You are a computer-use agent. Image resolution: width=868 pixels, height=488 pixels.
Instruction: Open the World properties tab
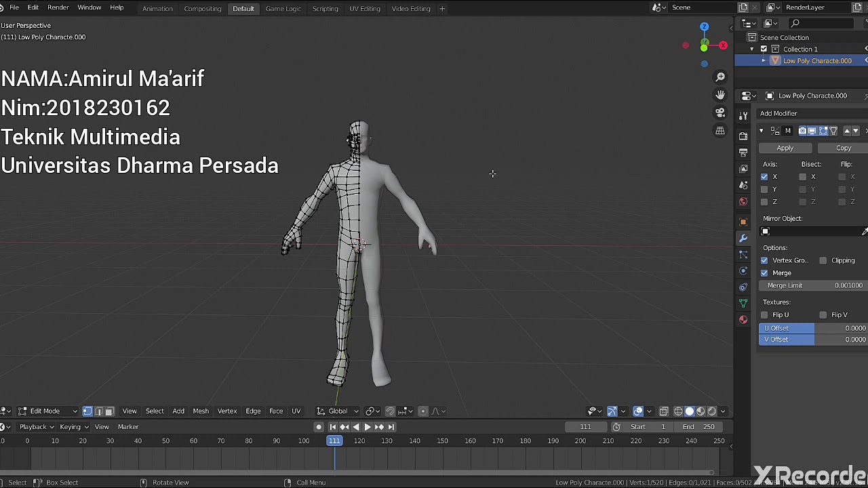pos(743,201)
